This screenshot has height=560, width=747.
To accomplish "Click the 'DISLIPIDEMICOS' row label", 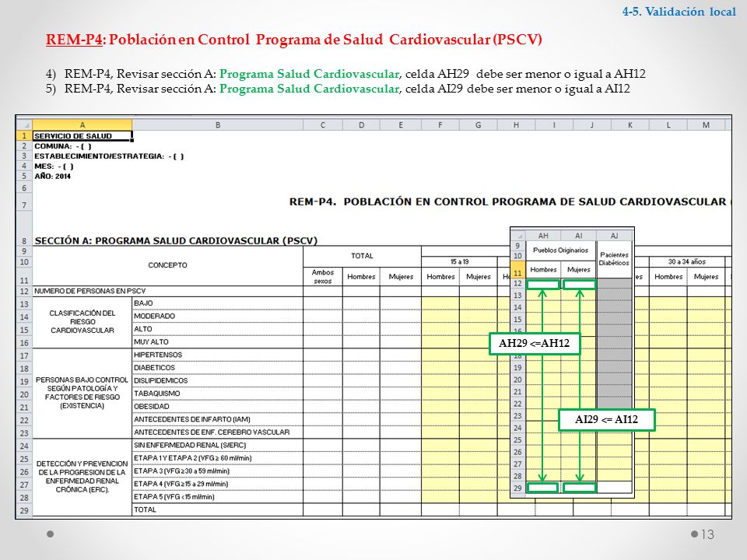I will 218,380.
